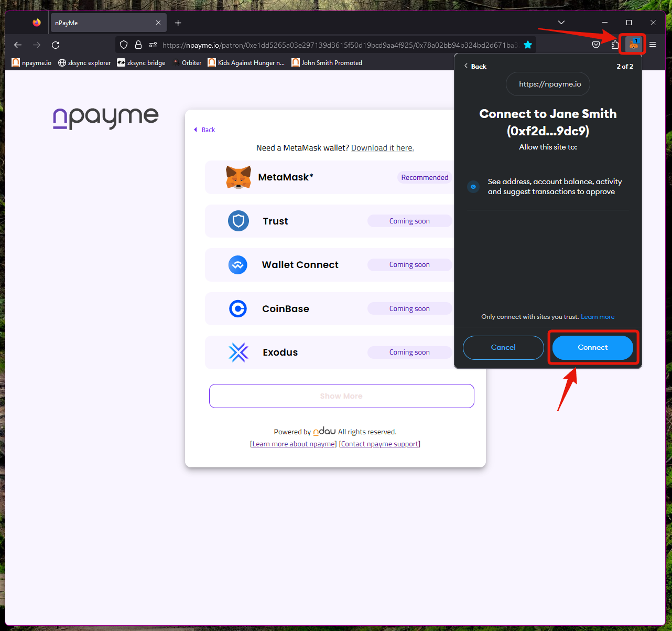The width and height of the screenshot is (672, 631).
Task: Click Coming soon badge for CoinBase
Action: point(409,308)
